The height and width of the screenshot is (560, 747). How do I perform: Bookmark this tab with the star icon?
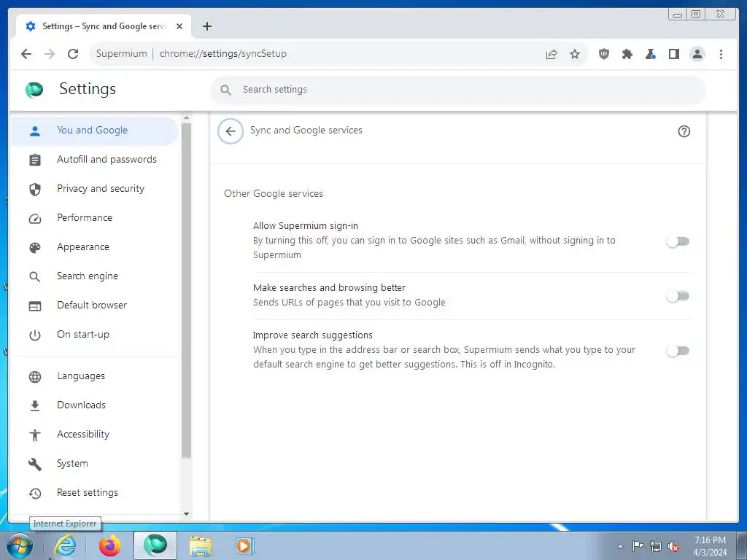point(575,54)
